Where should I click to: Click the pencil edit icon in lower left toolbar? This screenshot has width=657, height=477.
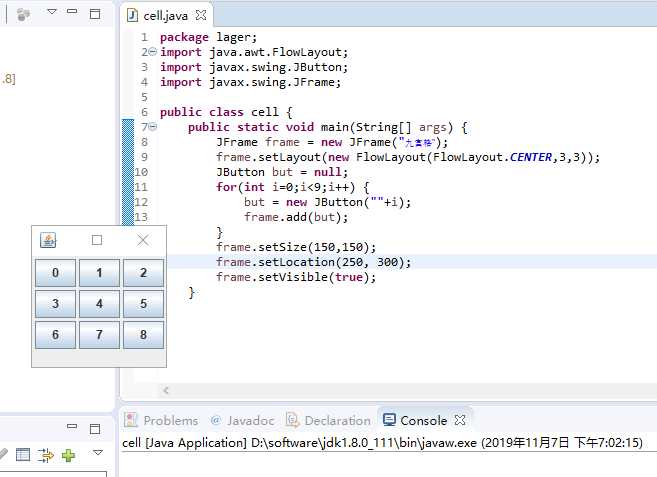pyautogui.click(x=3, y=454)
